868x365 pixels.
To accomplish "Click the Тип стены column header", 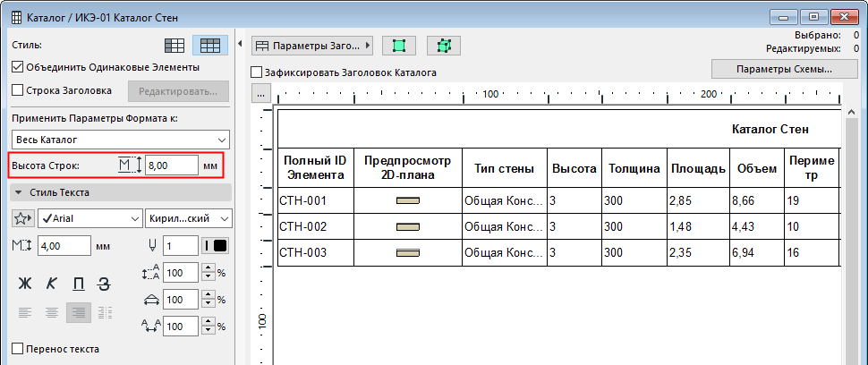I will [505, 168].
